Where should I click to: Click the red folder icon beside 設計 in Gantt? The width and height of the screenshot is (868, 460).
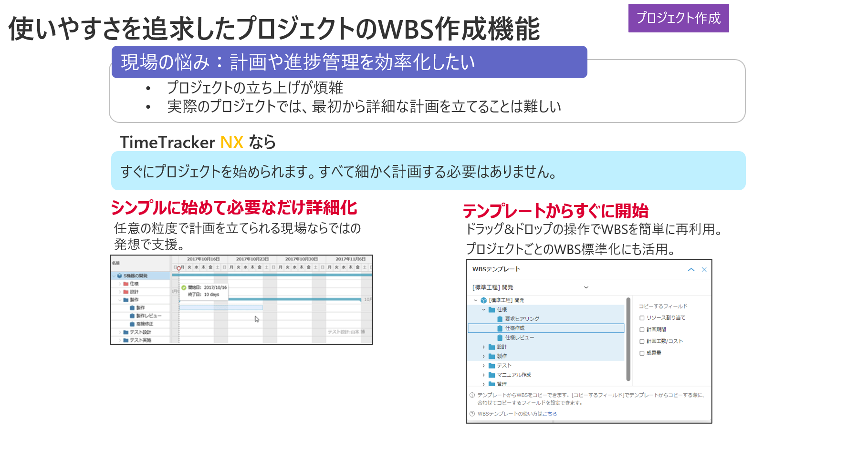[x=126, y=292]
